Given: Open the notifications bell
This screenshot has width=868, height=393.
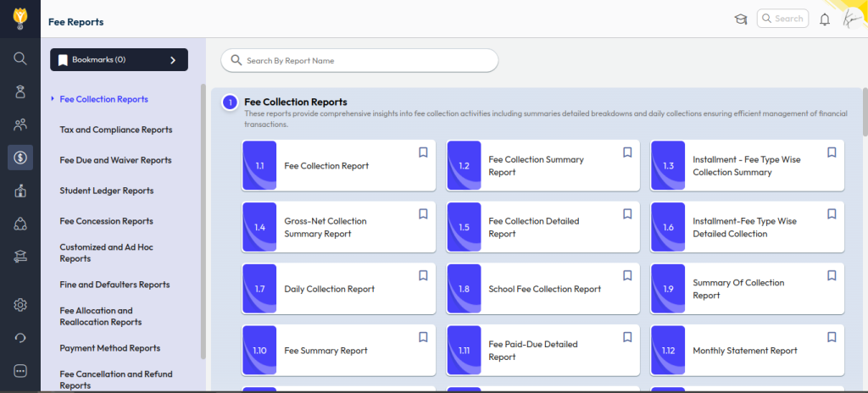Looking at the screenshot, I should pyautogui.click(x=824, y=19).
